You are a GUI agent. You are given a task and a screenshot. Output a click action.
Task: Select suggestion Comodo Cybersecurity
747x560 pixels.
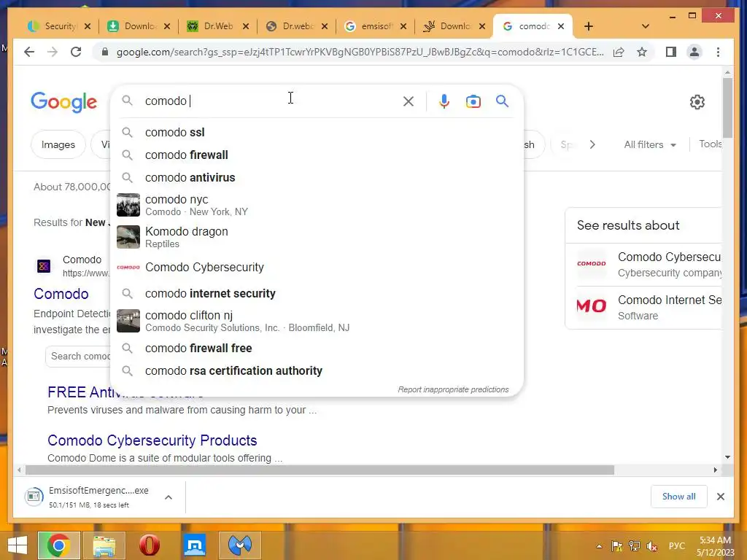[317, 267]
